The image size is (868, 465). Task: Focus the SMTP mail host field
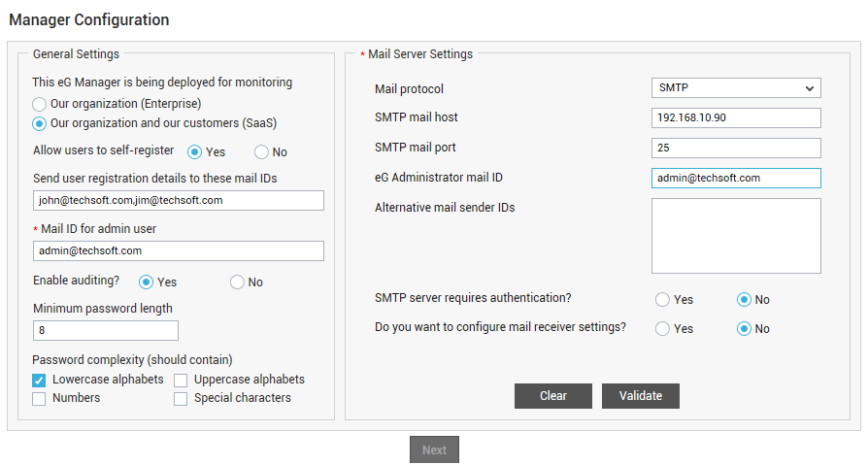point(736,117)
